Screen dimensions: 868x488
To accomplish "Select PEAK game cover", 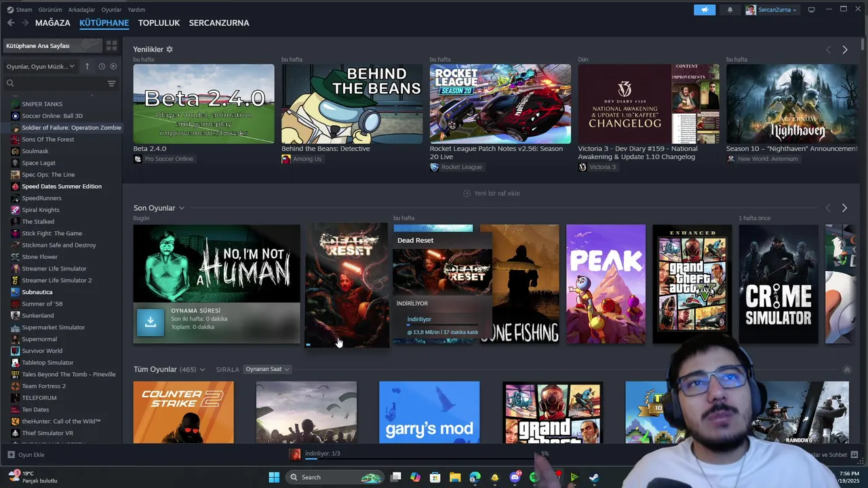I will click(606, 284).
